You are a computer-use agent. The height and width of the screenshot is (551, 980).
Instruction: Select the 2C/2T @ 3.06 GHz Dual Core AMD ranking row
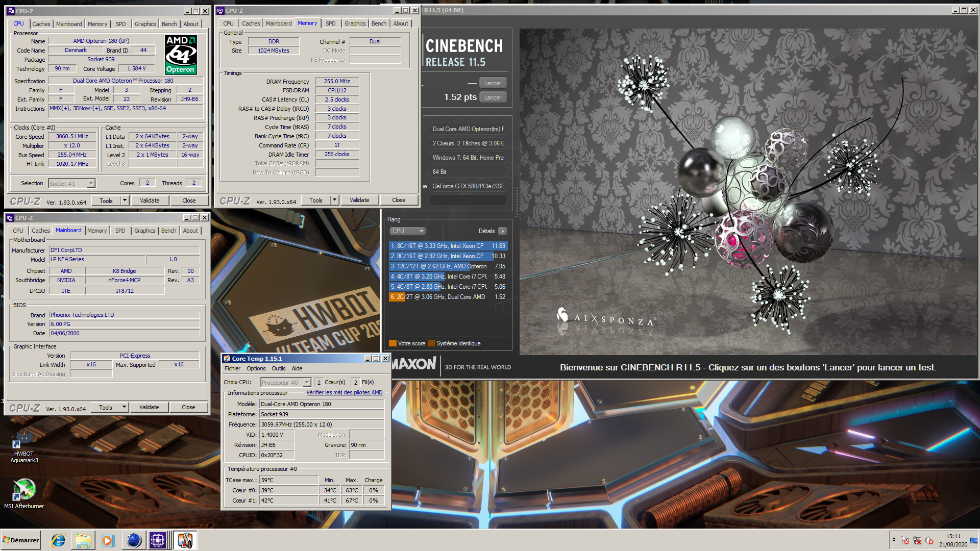[x=448, y=297]
